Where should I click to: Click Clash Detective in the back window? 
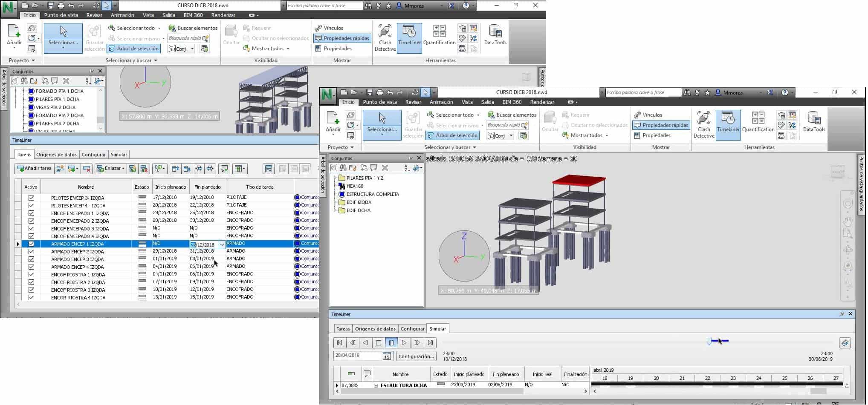pyautogui.click(x=385, y=37)
